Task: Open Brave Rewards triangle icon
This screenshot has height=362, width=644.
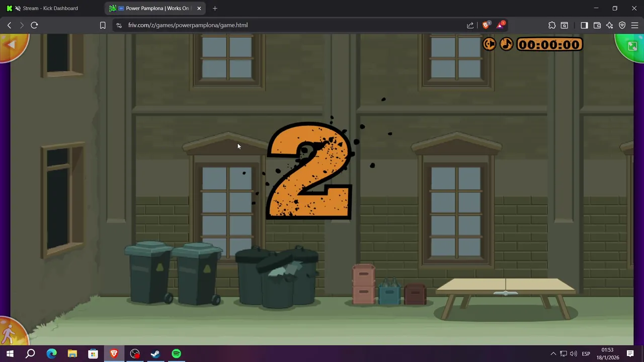Action: 501,25
